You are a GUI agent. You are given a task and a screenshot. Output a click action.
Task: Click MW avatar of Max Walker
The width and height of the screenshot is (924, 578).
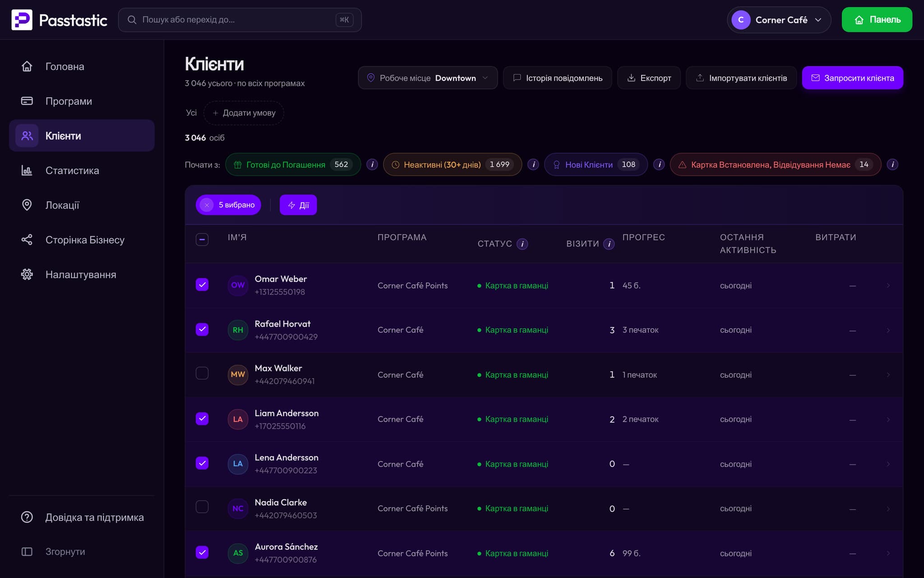pyautogui.click(x=238, y=375)
